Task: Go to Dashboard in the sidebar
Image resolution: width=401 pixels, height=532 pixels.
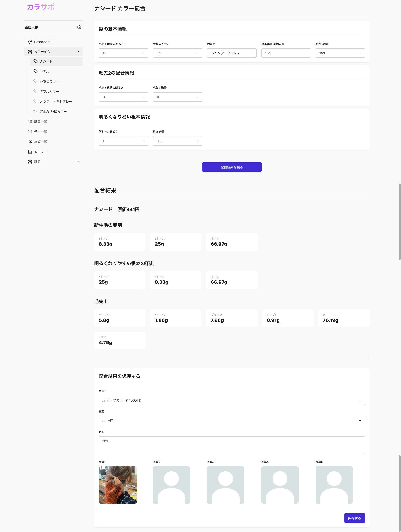Action: 53,42
